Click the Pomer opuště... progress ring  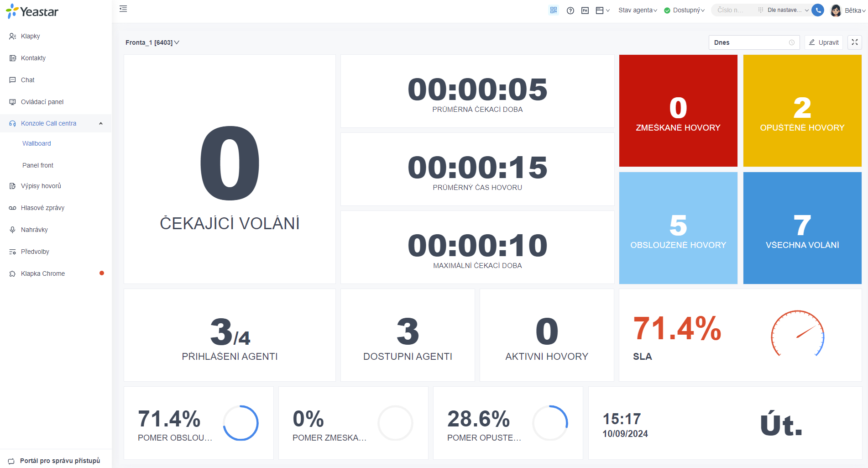[550, 423]
